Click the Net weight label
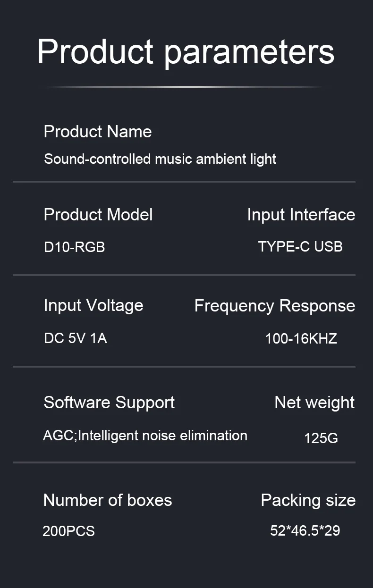This screenshot has width=373, height=588. [314, 403]
